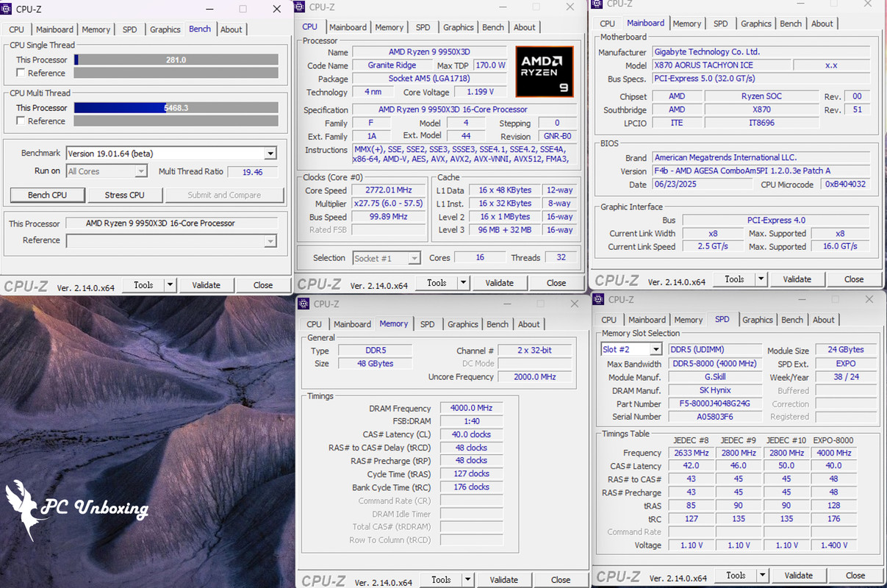Click EXPO-8000 column header in Timings Table
This screenshot has height=588, width=887.
click(834, 440)
